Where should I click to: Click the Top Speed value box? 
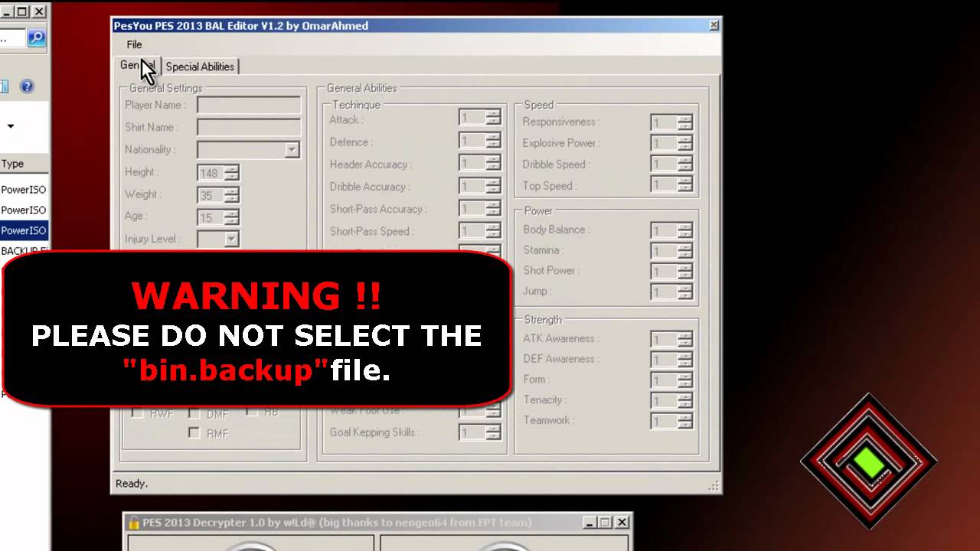pyautogui.click(x=665, y=184)
